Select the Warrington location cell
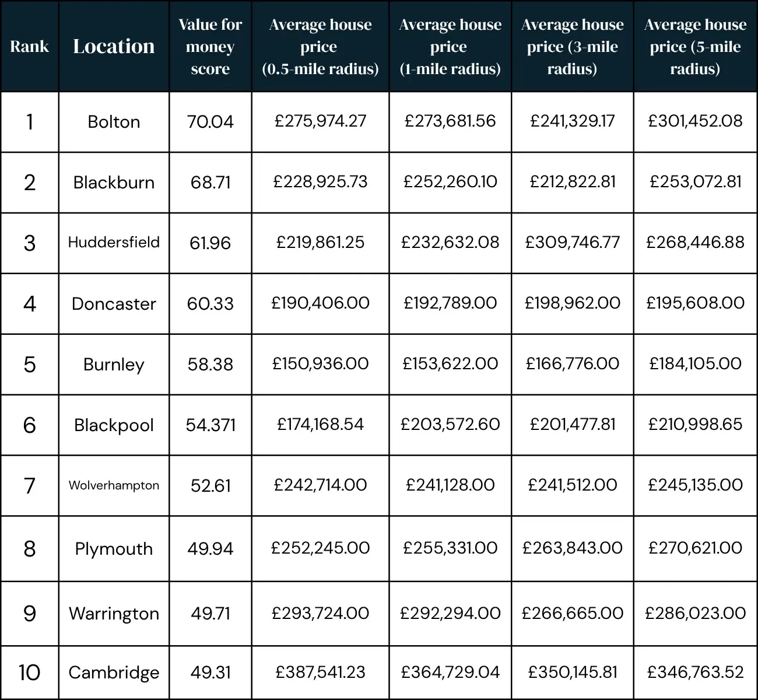 click(x=114, y=614)
